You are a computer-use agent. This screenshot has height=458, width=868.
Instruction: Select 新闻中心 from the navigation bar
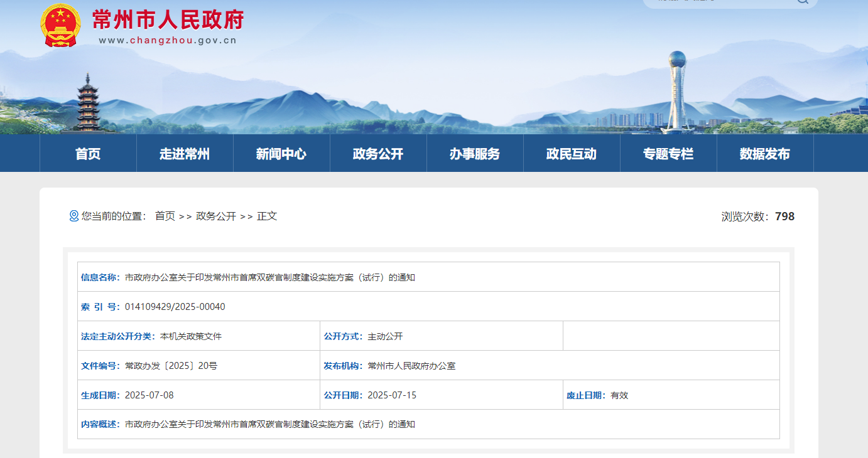281,153
